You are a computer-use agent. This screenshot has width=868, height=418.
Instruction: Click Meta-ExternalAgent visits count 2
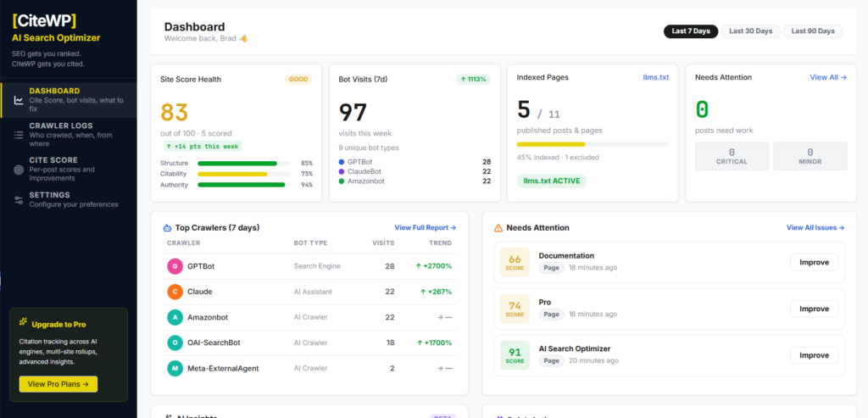tap(392, 368)
